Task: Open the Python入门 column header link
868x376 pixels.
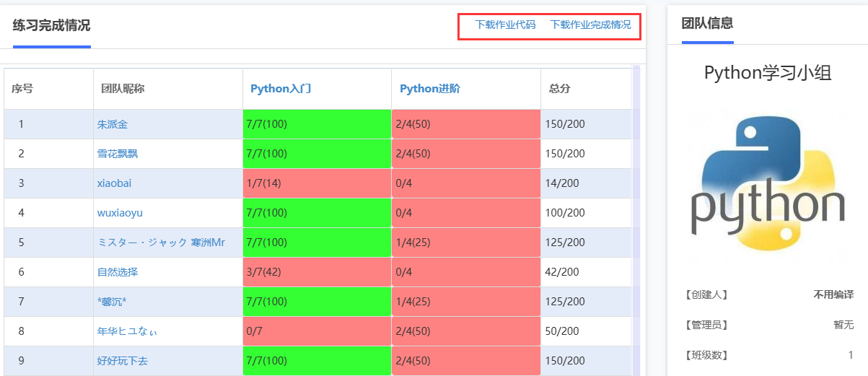Action: point(281,89)
